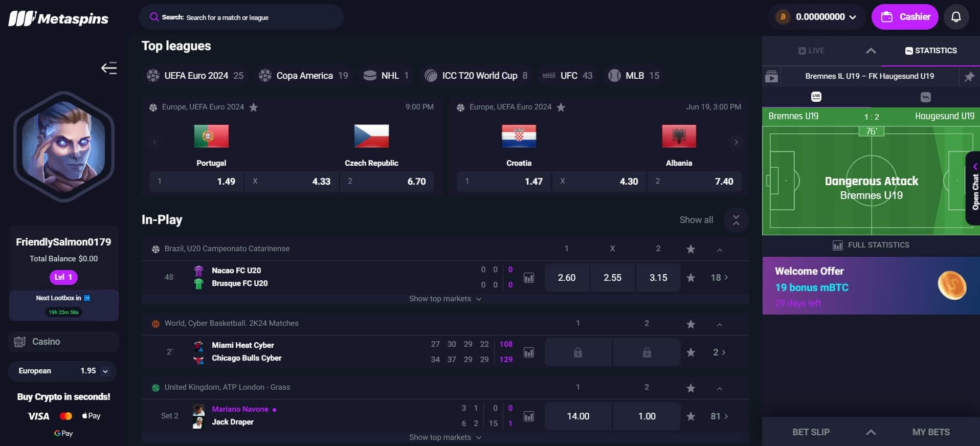Expand the bitcoin balance dropdown
This screenshot has height=446, width=980.
816,17
